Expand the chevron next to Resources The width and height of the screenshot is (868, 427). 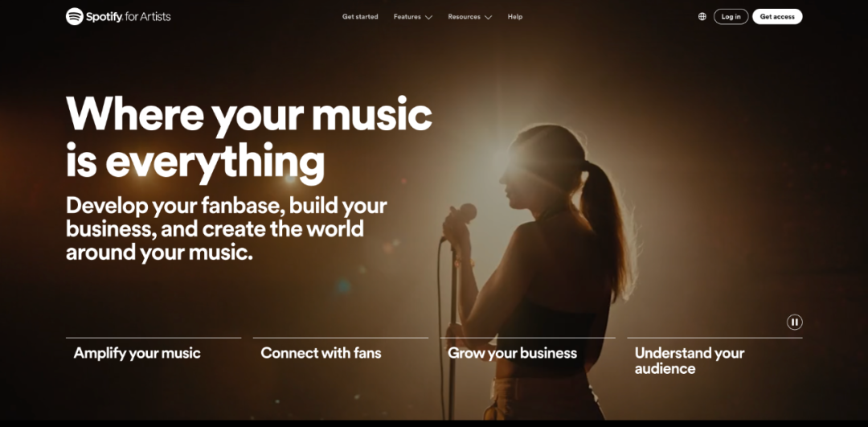(x=488, y=17)
